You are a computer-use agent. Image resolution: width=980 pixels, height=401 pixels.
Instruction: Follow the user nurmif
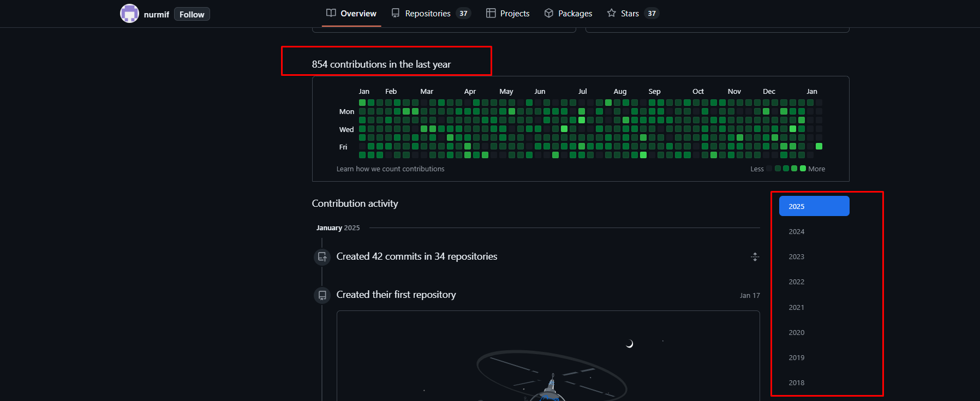point(192,14)
